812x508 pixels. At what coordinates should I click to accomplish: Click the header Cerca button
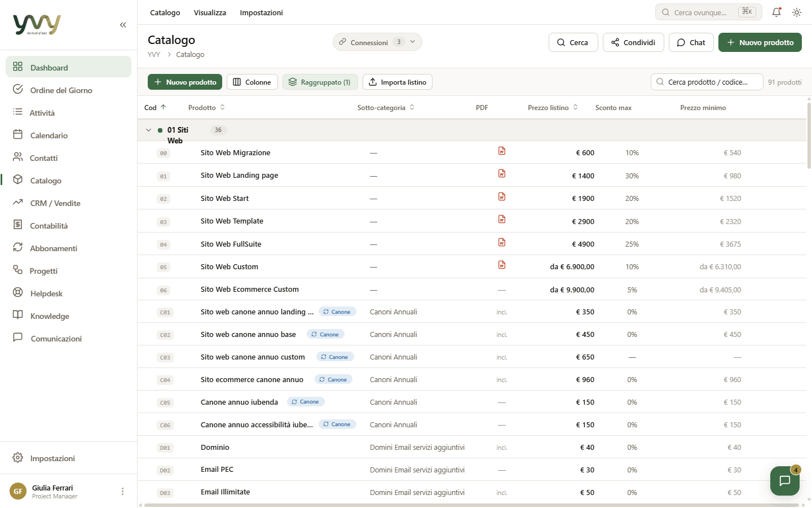coord(573,42)
